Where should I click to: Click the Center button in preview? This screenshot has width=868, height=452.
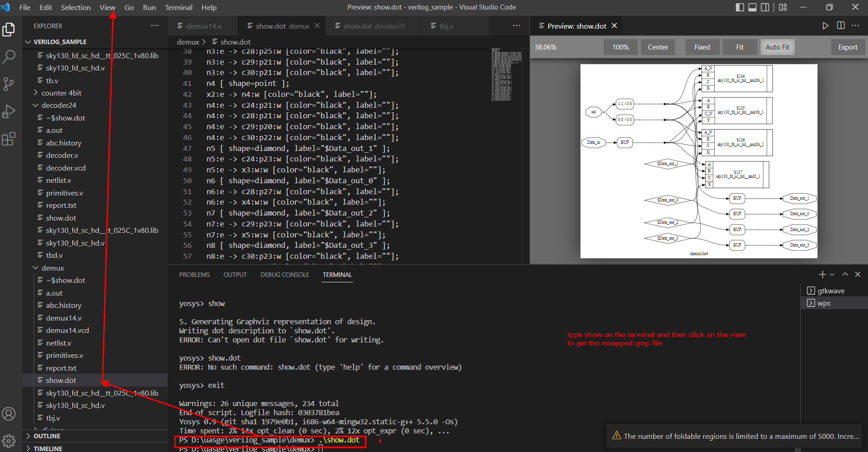(x=658, y=47)
